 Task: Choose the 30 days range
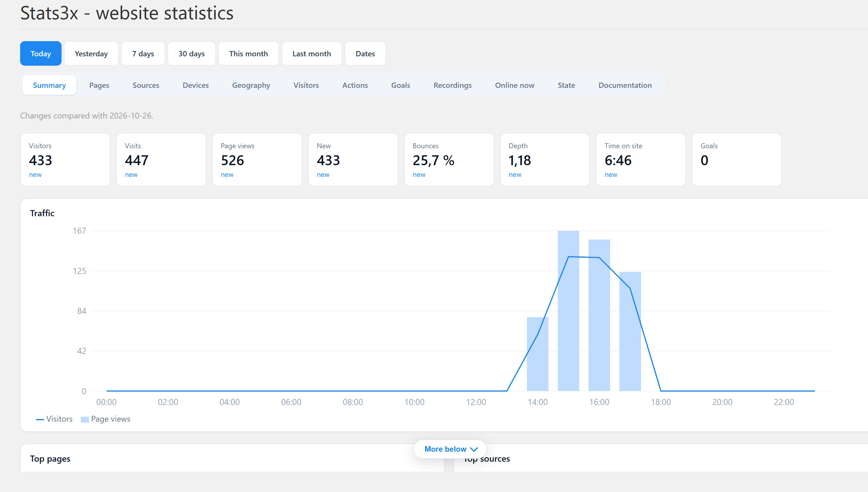click(x=191, y=53)
